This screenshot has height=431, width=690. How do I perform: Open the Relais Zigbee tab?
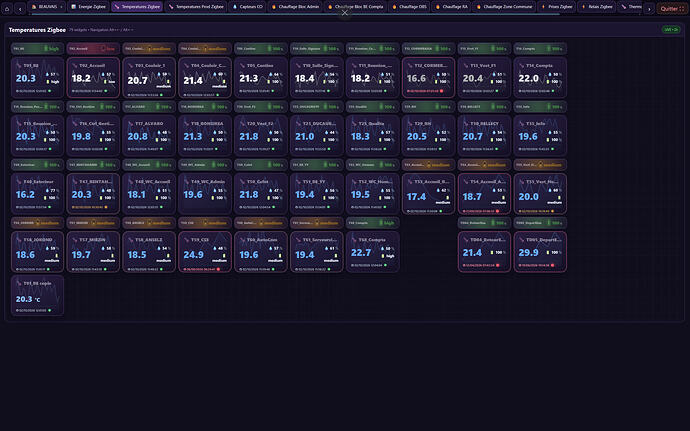tap(597, 7)
